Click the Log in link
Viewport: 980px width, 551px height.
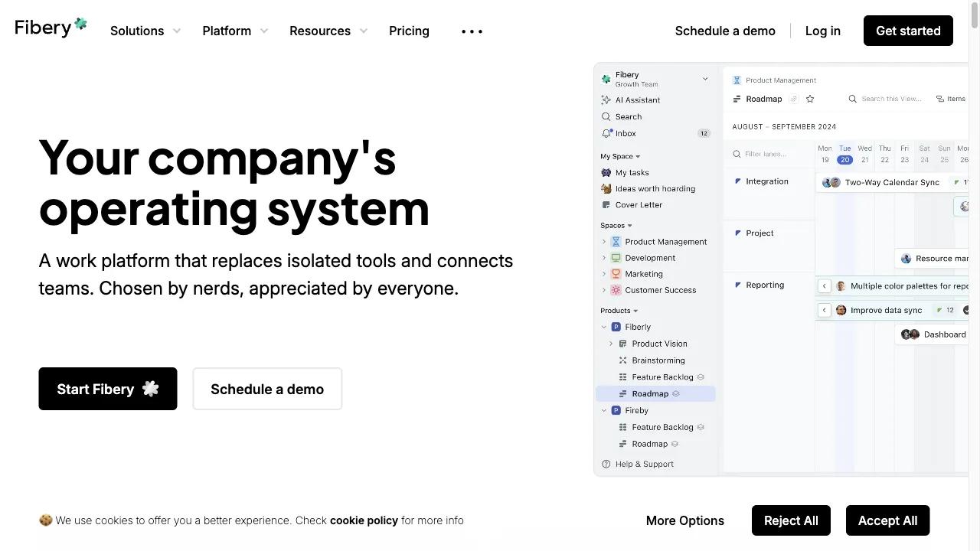coord(823,31)
